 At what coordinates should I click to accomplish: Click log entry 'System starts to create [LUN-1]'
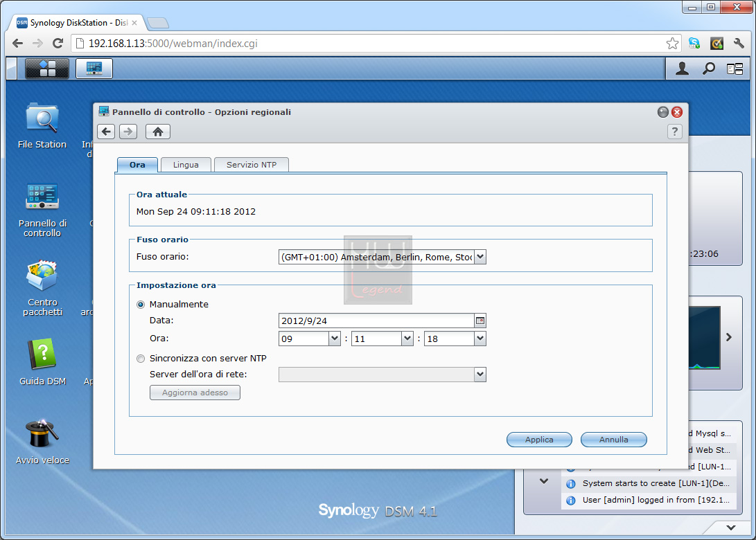pos(649,483)
